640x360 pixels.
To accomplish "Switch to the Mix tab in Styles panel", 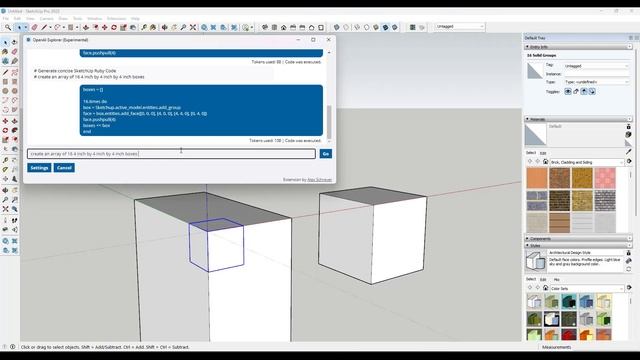I will click(x=556, y=280).
